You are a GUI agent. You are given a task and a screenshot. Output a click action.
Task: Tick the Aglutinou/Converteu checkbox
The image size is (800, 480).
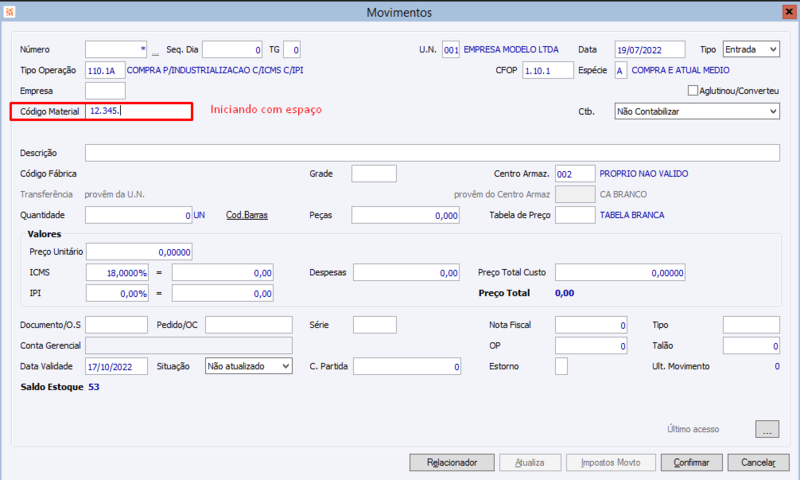pyautogui.click(x=692, y=90)
